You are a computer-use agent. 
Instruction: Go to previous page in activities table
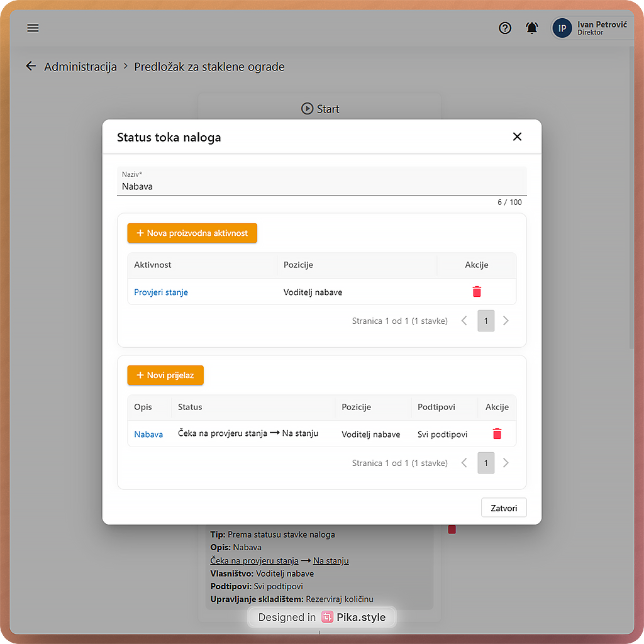[x=464, y=321]
